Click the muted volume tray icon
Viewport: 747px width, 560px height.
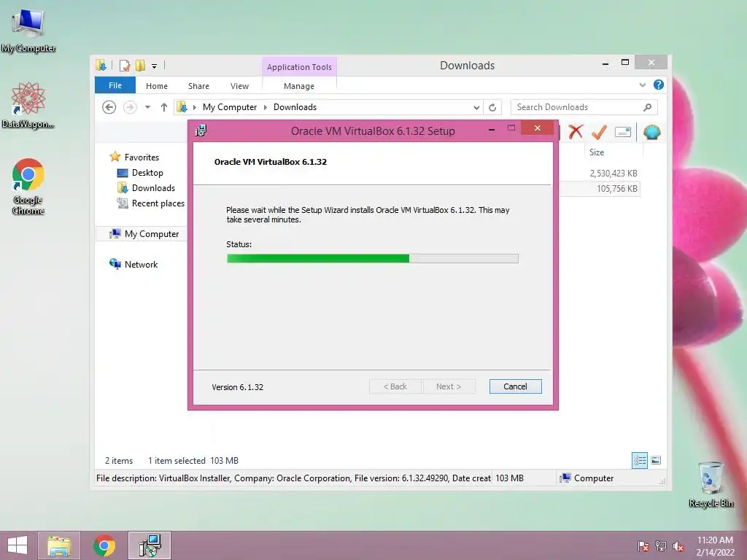point(678,546)
